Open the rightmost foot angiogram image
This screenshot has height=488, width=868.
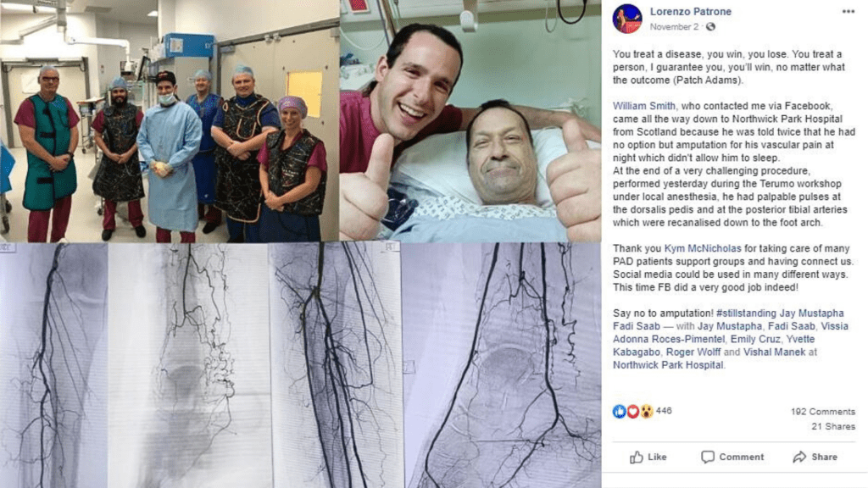501,366
